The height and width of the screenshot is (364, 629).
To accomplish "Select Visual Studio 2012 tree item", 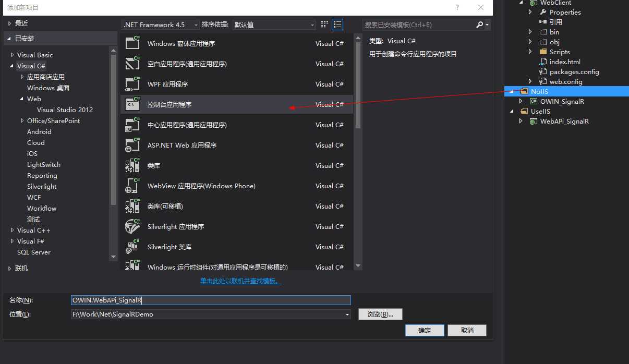I will tap(65, 110).
